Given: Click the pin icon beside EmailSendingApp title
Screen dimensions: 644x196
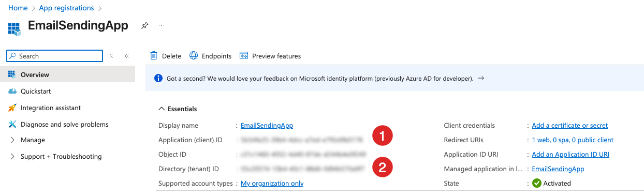Looking at the screenshot, I should coord(145,25).
